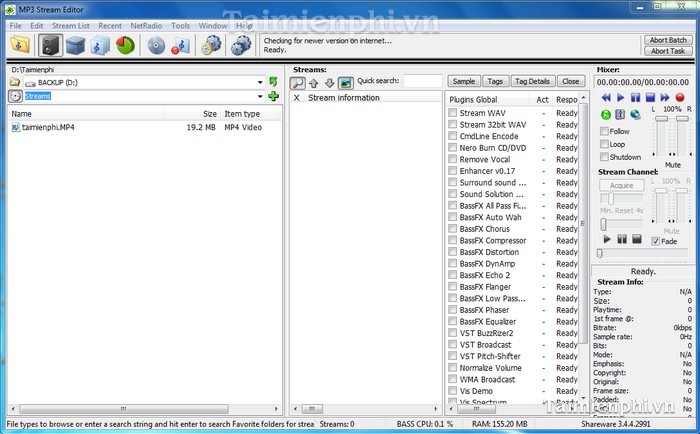Click the Sample button
The width and height of the screenshot is (700, 434).
464,81
